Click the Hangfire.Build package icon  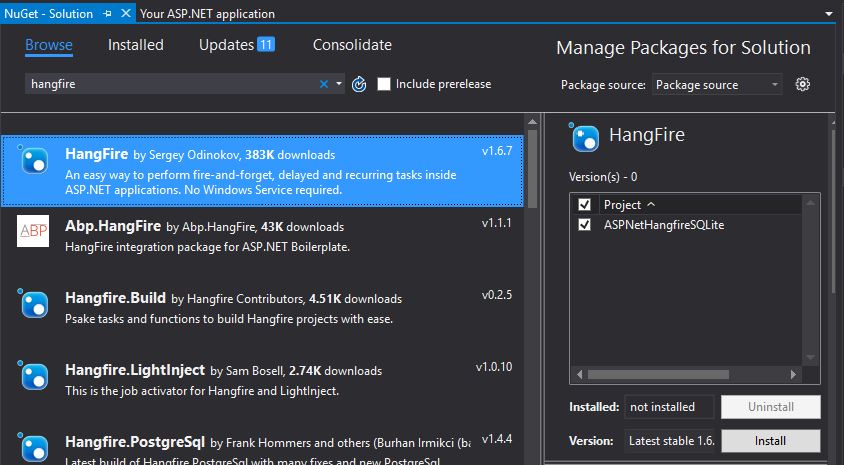click(x=33, y=304)
